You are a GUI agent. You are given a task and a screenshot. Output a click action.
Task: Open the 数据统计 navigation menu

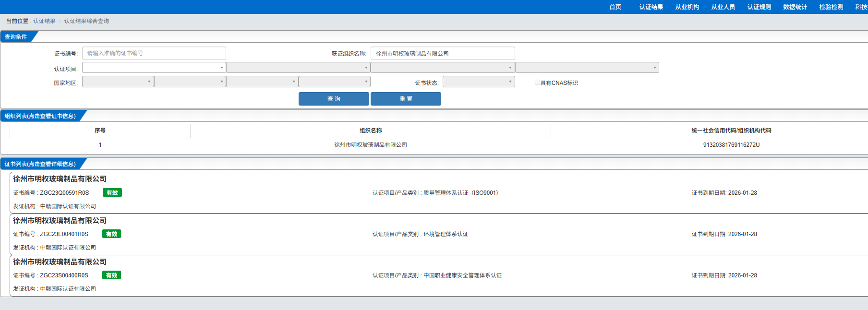click(795, 7)
